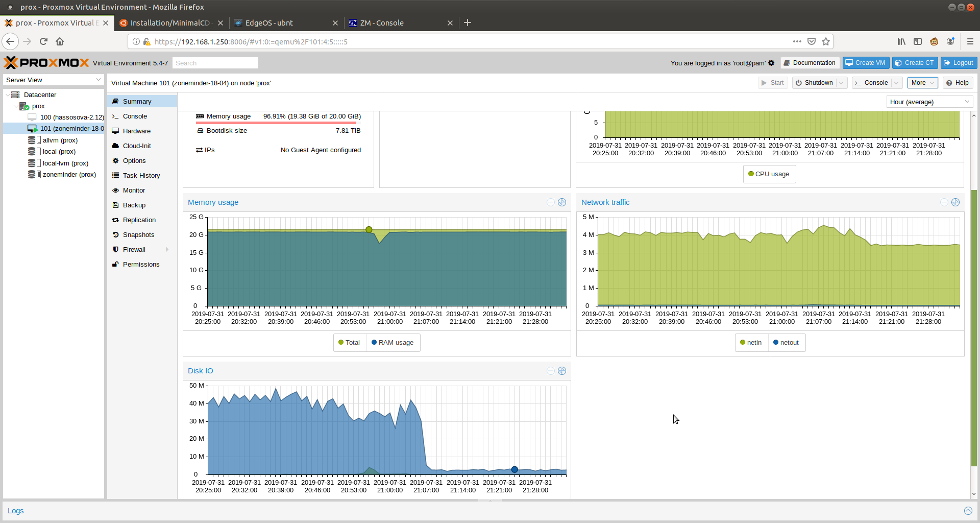
Task: Select the Summary menu item
Action: point(142,102)
